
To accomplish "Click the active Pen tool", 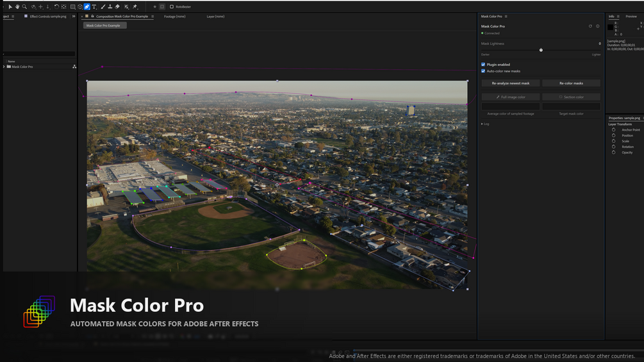I will [x=87, y=6].
